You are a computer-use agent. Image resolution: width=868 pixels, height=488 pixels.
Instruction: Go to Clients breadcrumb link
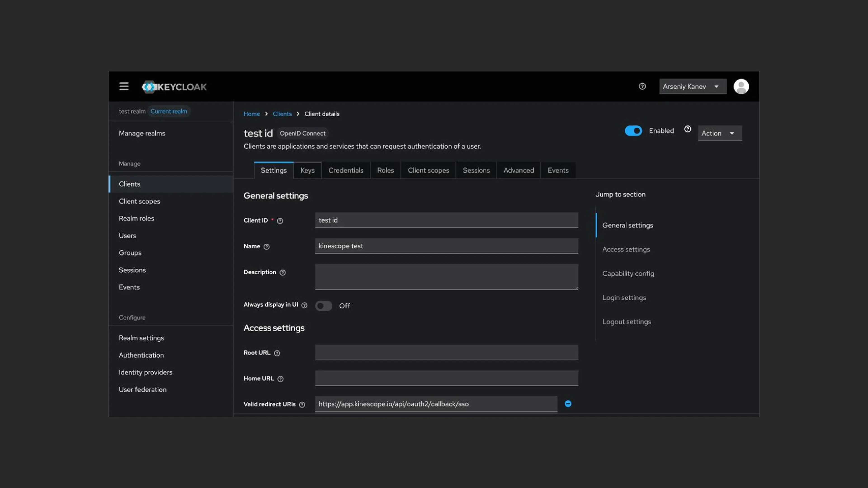[282, 114]
